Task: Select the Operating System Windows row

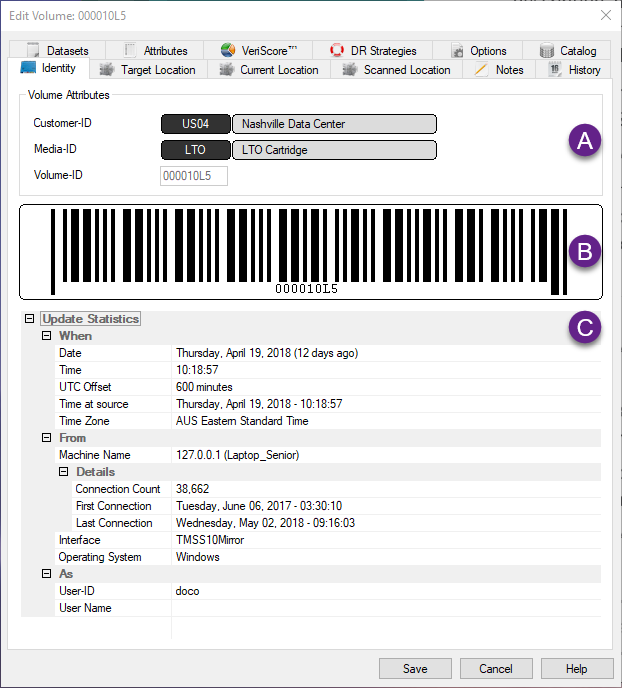Action: pos(328,557)
